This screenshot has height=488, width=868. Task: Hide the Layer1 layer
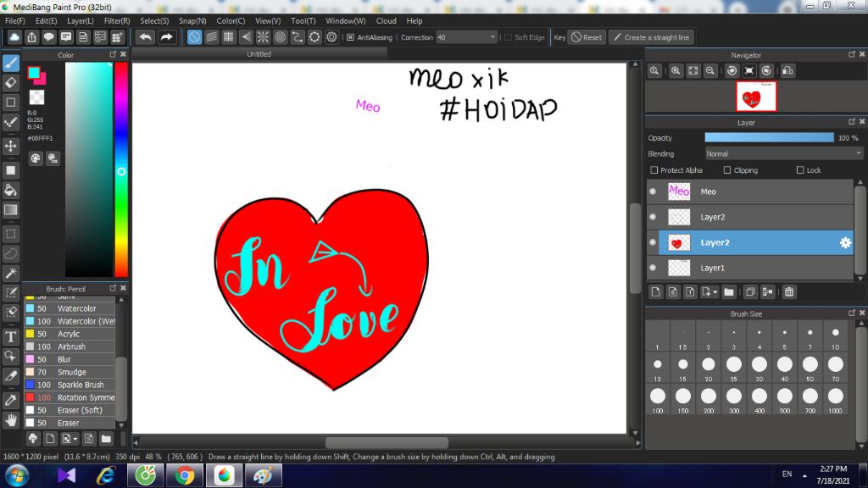click(653, 268)
